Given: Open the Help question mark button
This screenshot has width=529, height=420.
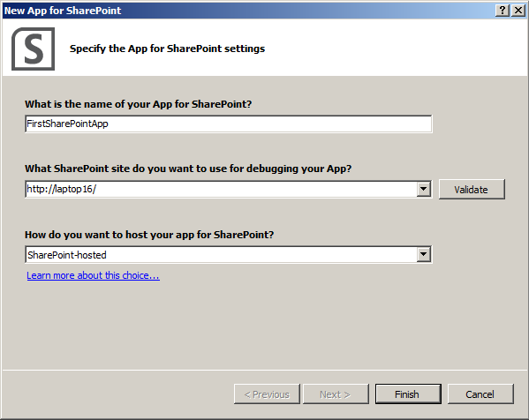Looking at the screenshot, I should (503, 11).
